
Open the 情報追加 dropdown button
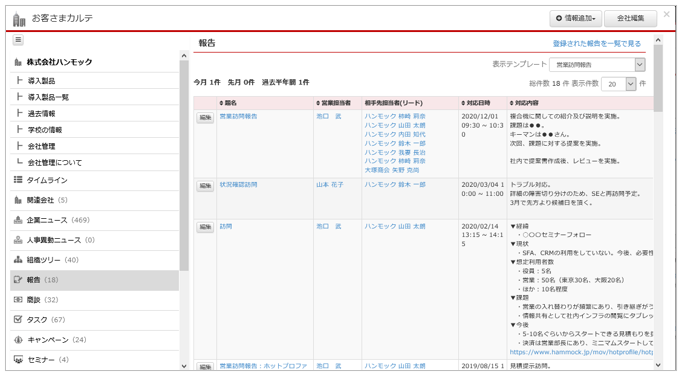pos(576,18)
